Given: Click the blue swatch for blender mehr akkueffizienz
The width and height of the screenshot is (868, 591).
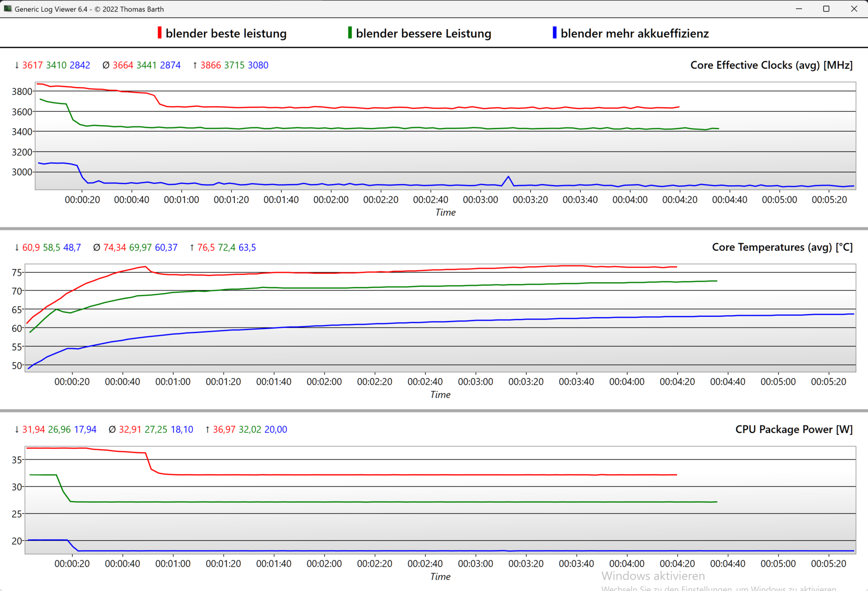Looking at the screenshot, I should 554,33.
